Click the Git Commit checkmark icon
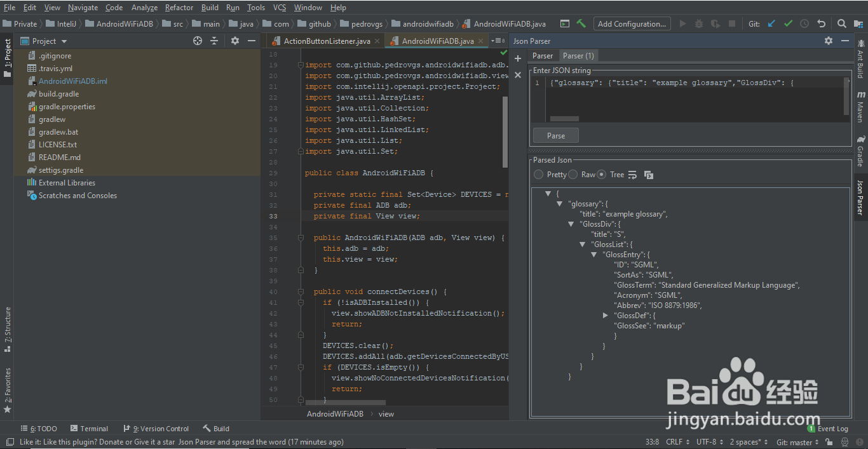This screenshot has height=449, width=868. 788,23
